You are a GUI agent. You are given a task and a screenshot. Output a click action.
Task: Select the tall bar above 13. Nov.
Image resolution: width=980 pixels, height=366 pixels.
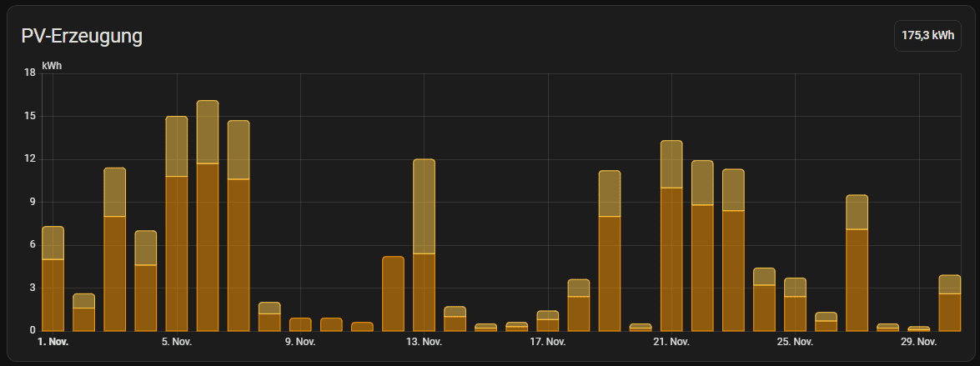click(425, 245)
